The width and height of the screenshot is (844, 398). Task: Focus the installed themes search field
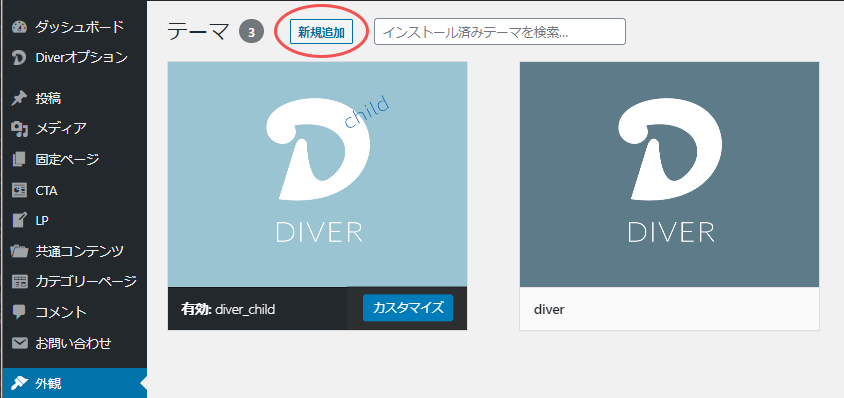click(x=500, y=32)
